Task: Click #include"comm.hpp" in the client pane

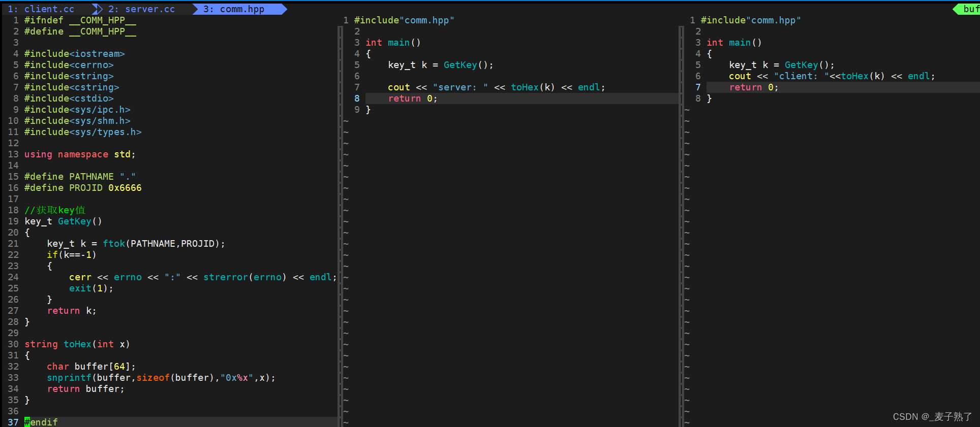Action: point(751,20)
